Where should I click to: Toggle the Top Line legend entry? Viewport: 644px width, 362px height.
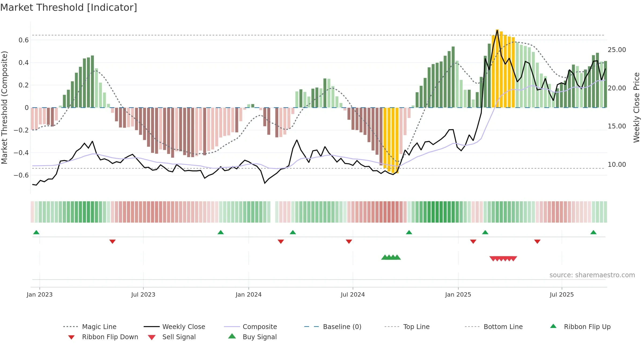[407, 327]
